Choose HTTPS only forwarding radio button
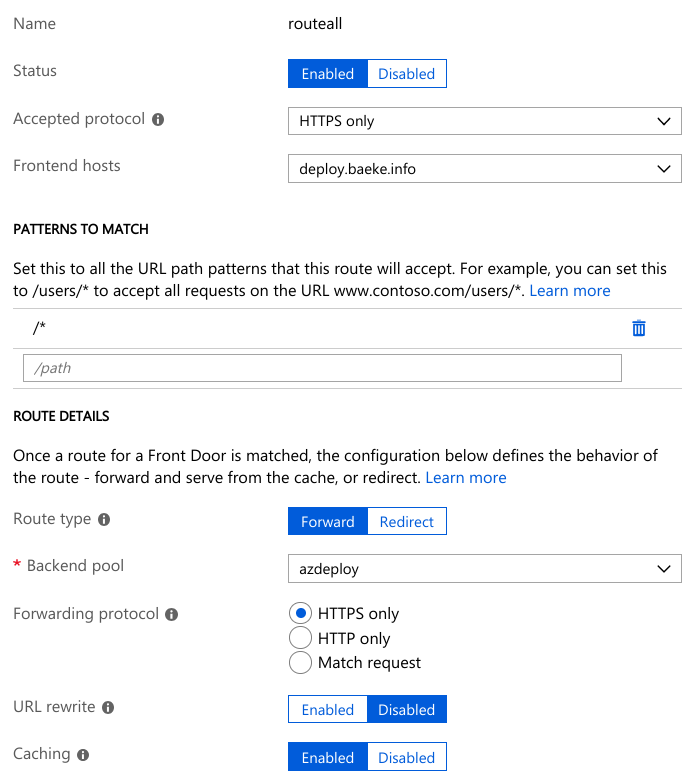Screen dimensions: 690x780 pos(300,613)
